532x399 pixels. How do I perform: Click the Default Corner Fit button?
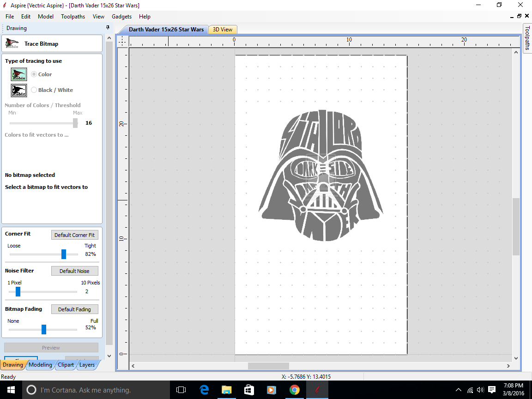coord(74,235)
